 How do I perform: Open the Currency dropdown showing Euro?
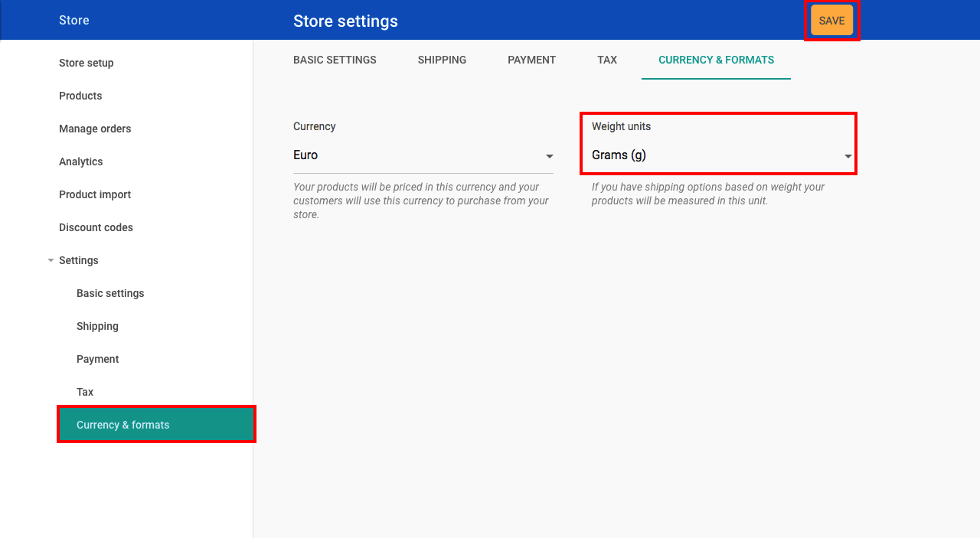click(x=423, y=155)
